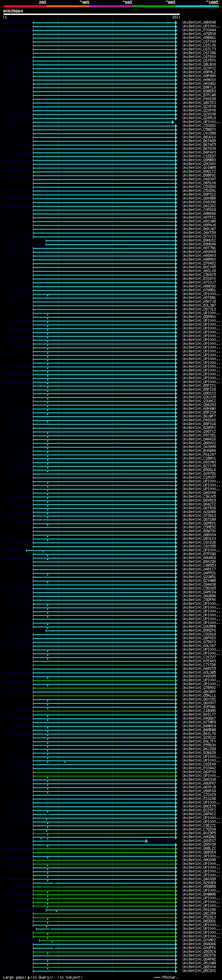The width and height of the screenshot is (222, 980).
Task: Click the UniRef100_P61247 hit label
Action: point(199,455)
